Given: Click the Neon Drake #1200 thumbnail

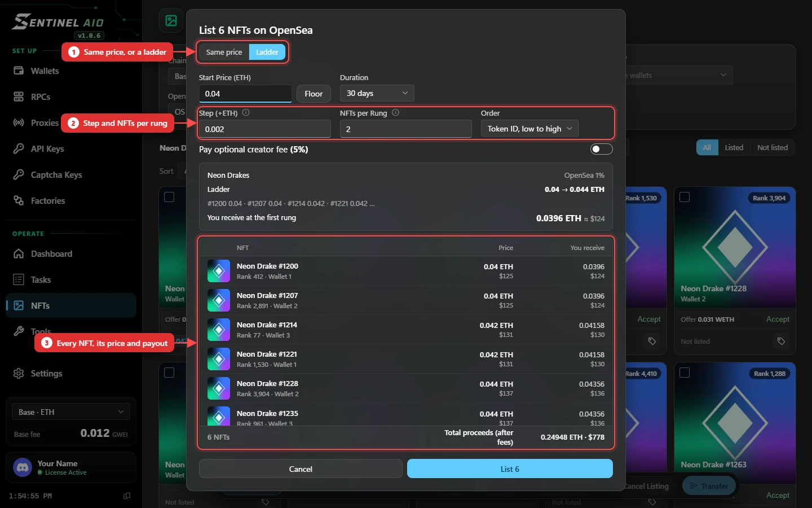Looking at the screenshot, I should [219, 271].
